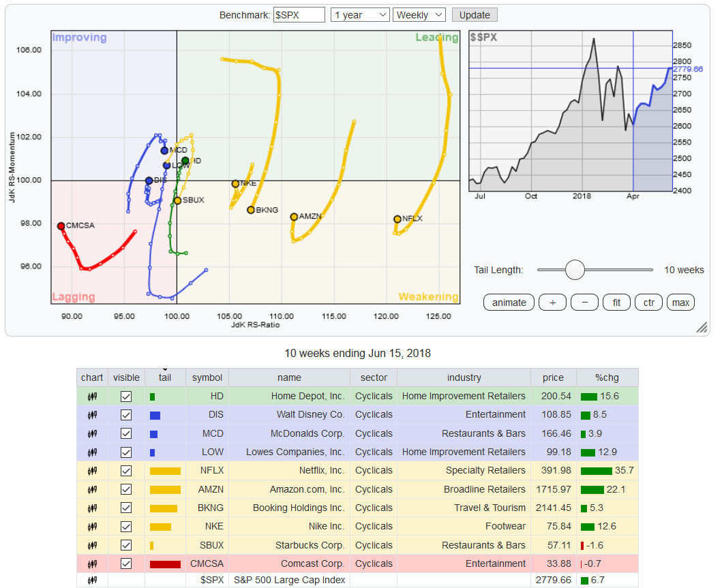Screen dimensions: 722x588
Task: Uncheck visibility for Booking Holdings (BKNG)
Action: (125, 508)
